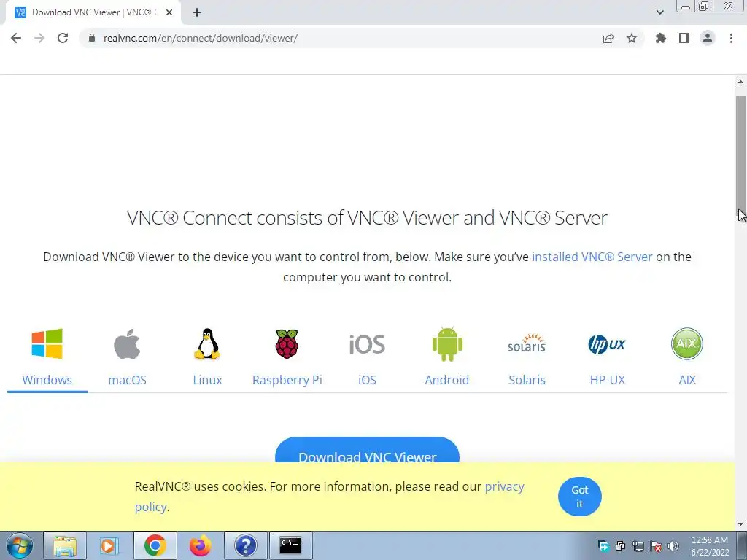Screen dimensions: 747x560
Task: Launch the media player taskbar icon
Action: coord(109,545)
